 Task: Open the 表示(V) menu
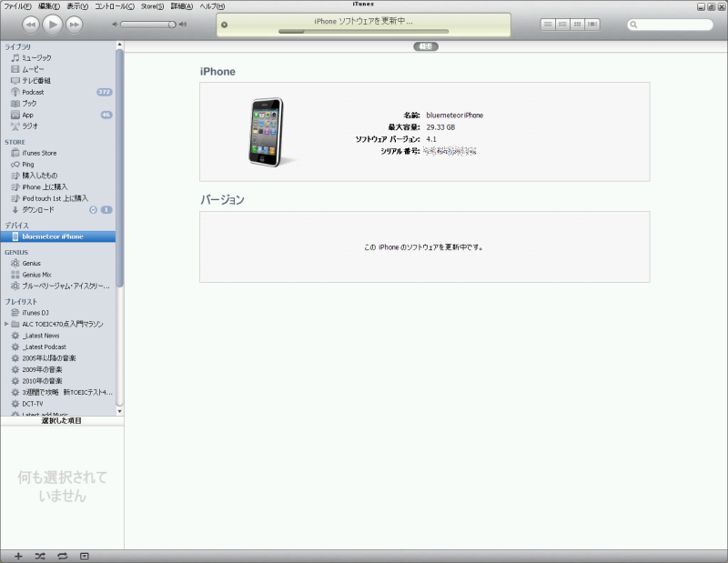coord(77,6)
